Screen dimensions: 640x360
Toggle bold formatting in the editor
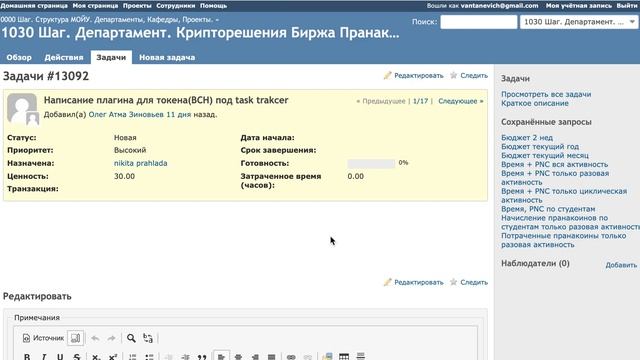pyautogui.click(x=27, y=357)
